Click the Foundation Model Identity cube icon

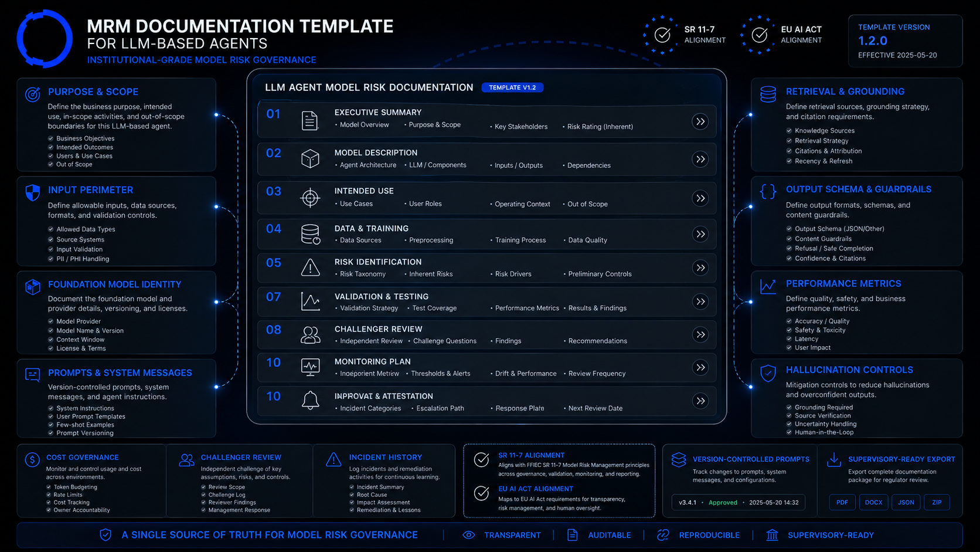[33, 287]
